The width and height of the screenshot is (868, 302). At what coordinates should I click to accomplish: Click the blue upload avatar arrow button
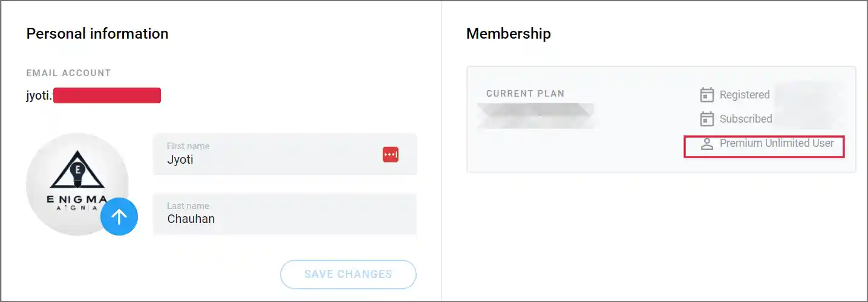pyautogui.click(x=119, y=217)
